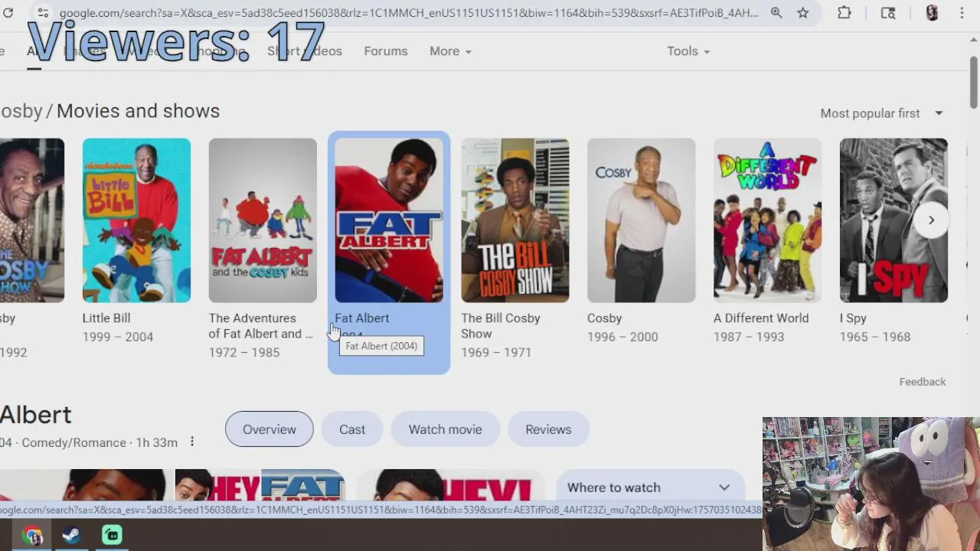
Task: Click the Chrome icon in the taskbar
Action: click(32, 536)
